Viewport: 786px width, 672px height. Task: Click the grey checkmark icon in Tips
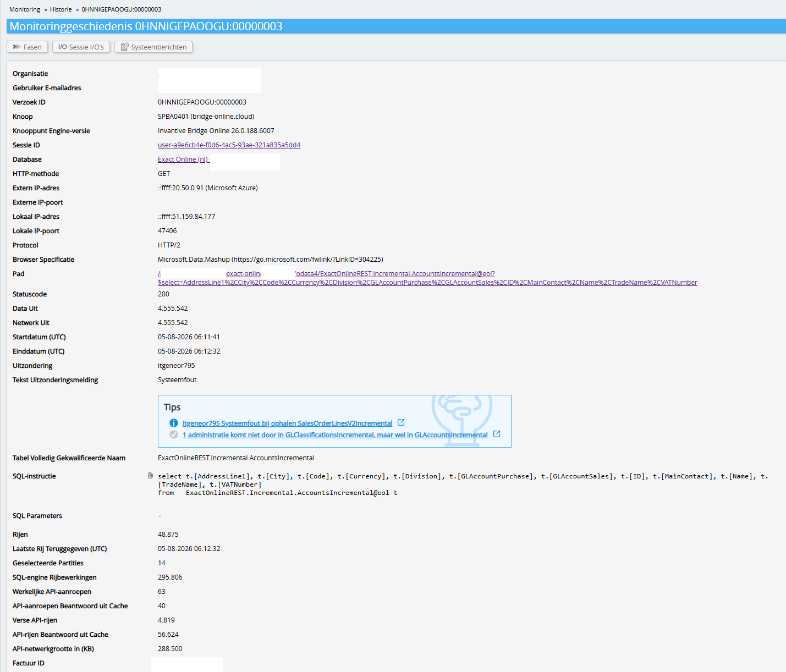coord(174,434)
